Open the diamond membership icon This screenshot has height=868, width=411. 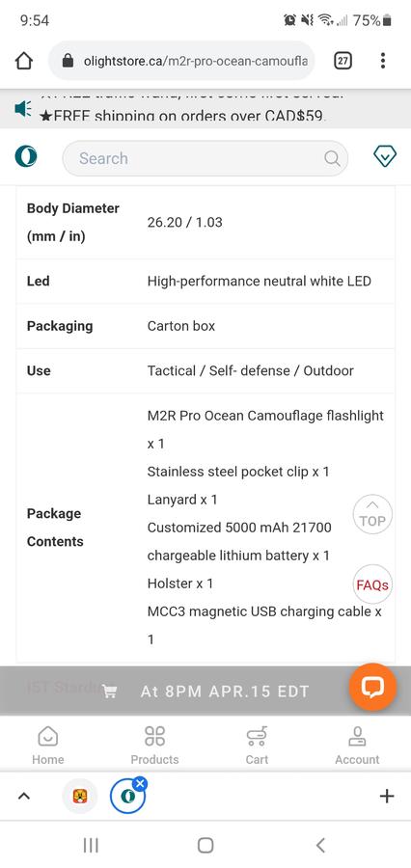[x=385, y=158]
